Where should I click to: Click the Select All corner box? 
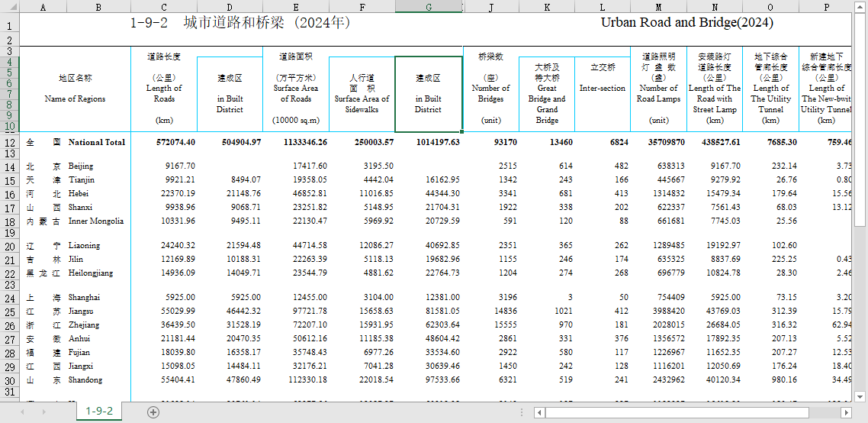tap(9, 6)
